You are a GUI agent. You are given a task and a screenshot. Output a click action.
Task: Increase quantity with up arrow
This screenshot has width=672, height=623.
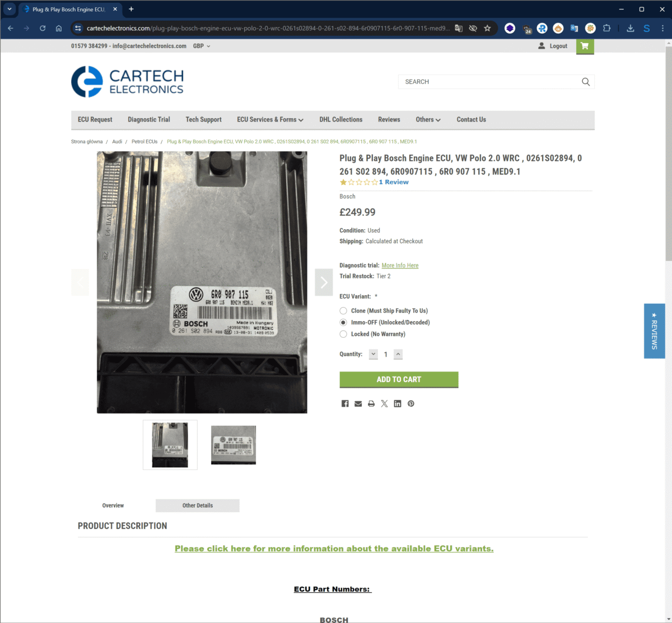398,354
